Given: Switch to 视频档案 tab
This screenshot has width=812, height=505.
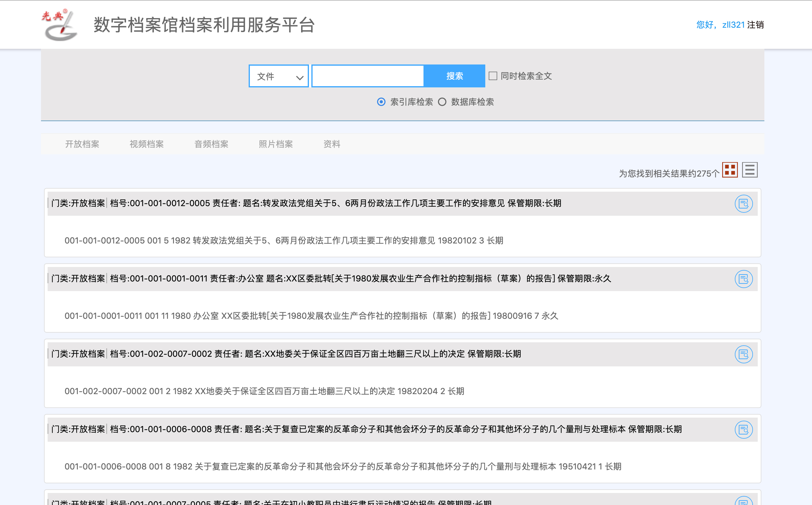Looking at the screenshot, I should point(146,144).
